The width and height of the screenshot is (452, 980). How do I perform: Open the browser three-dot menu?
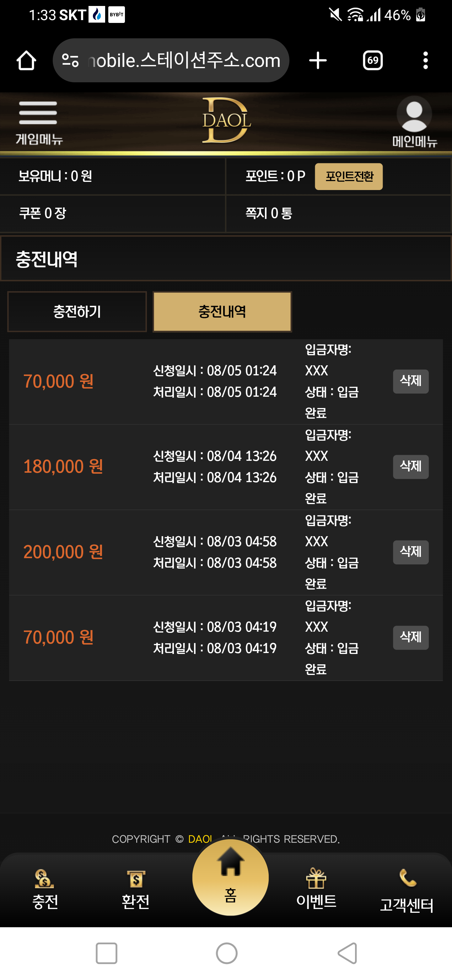click(x=425, y=61)
